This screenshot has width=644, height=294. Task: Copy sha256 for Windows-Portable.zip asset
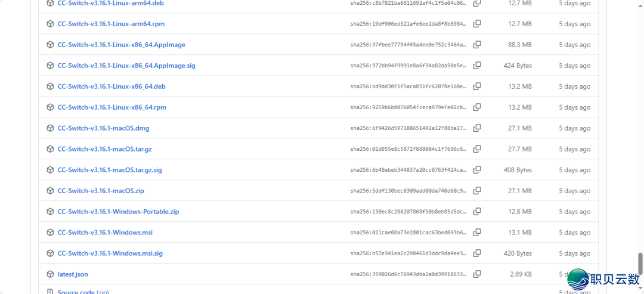(x=477, y=212)
